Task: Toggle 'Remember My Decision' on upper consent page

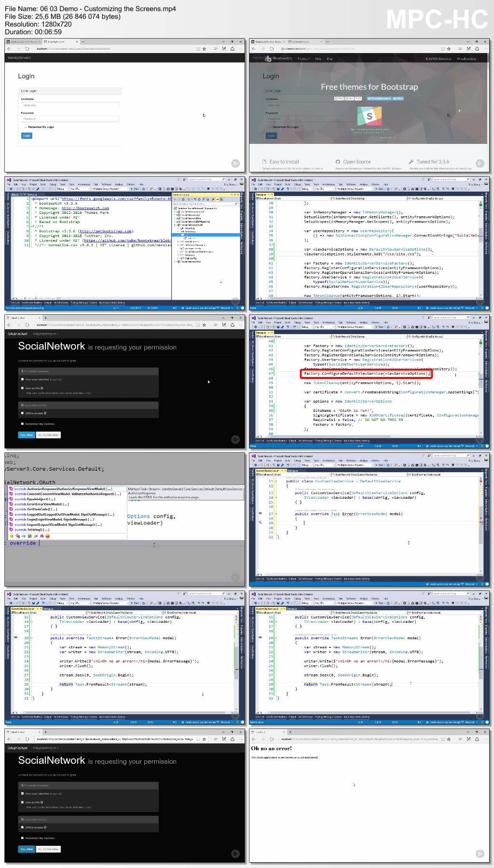Action: click(x=22, y=424)
